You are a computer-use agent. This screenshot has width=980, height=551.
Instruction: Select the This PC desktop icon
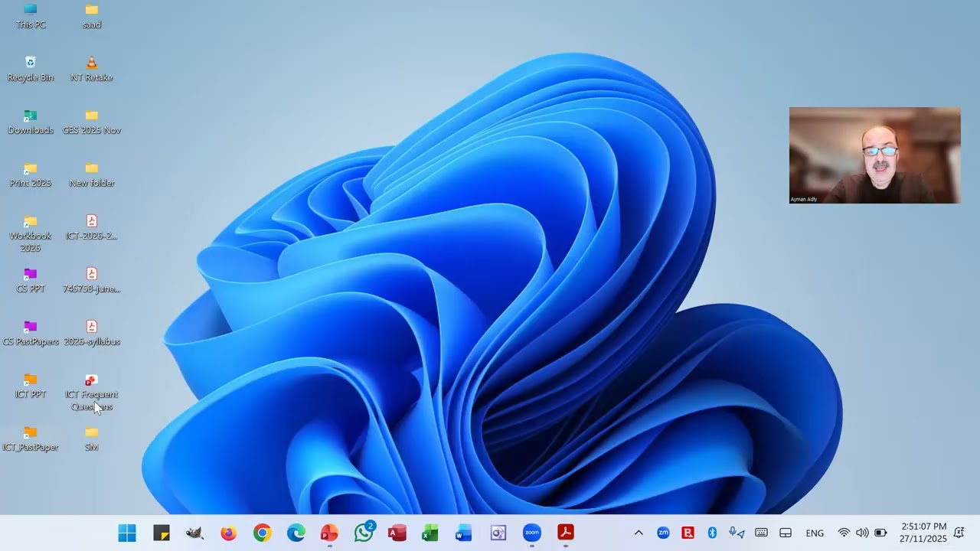click(x=31, y=16)
